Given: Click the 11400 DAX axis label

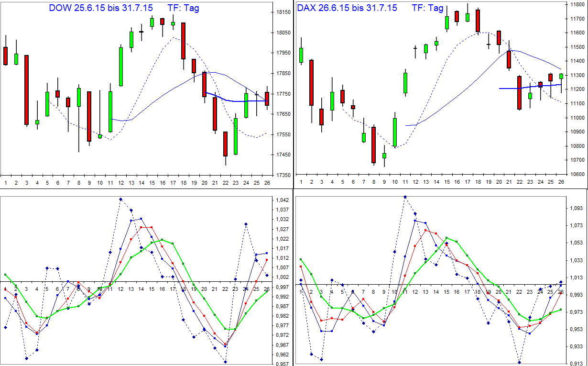Looking at the screenshot, I should click(578, 61).
